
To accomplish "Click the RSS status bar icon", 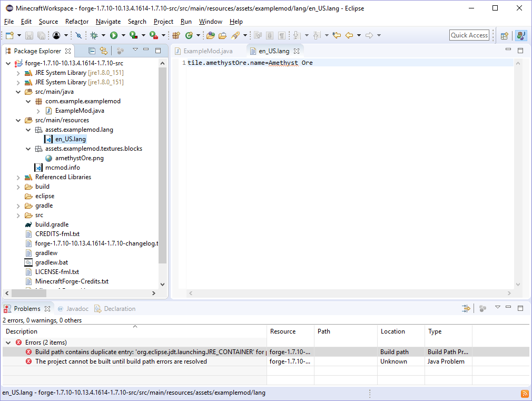I will pyautogui.click(x=525, y=394).
